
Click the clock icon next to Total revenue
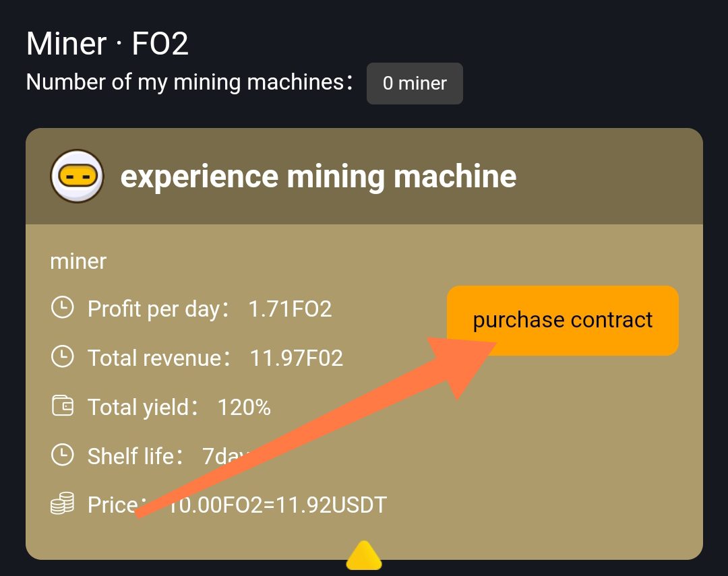tap(63, 357)
